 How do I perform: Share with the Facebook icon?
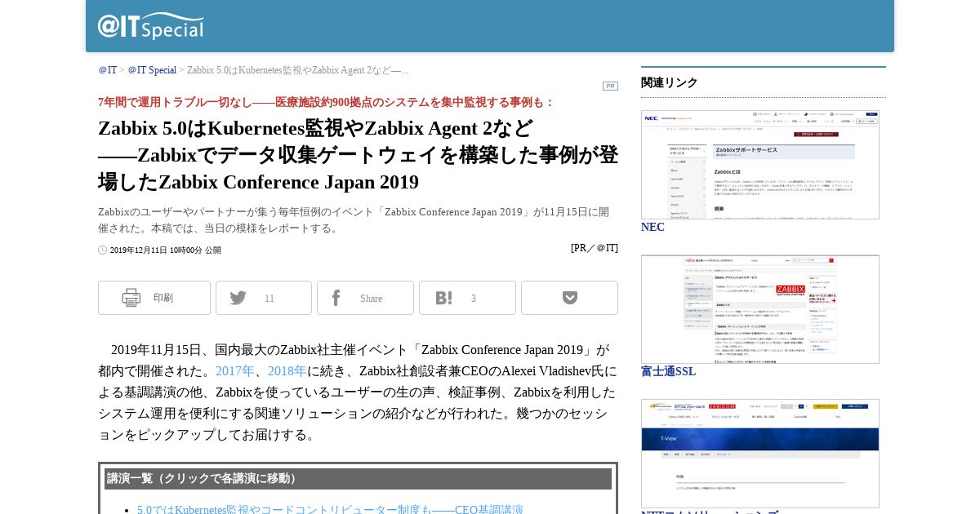tap(336, 298)
